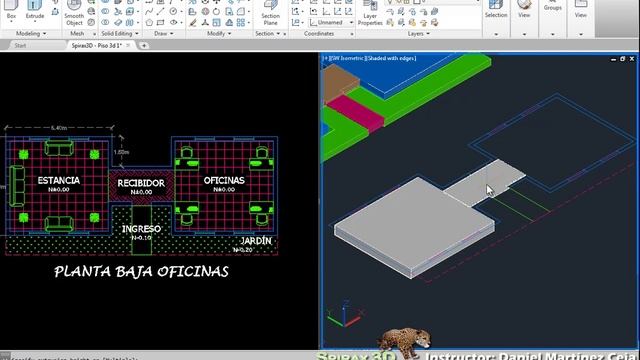
Task: Click the ESTANCIA room label
Action: click(x=59, y=180)
